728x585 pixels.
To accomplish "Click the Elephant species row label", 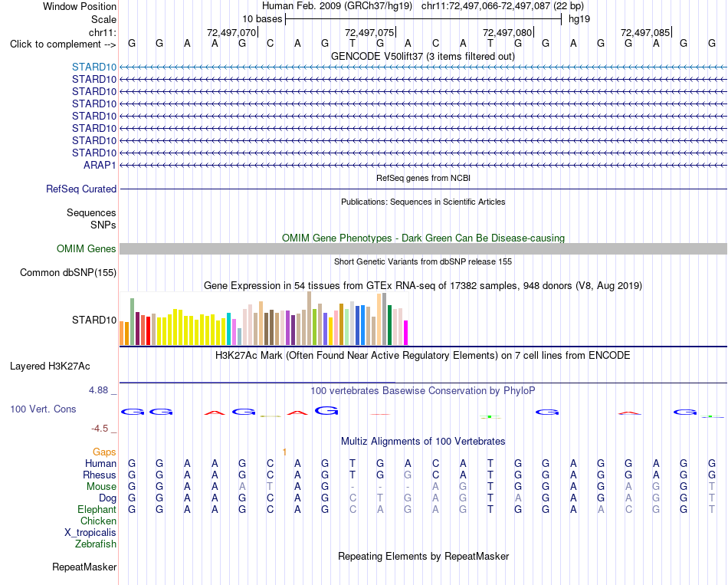I will pos(97,509).
